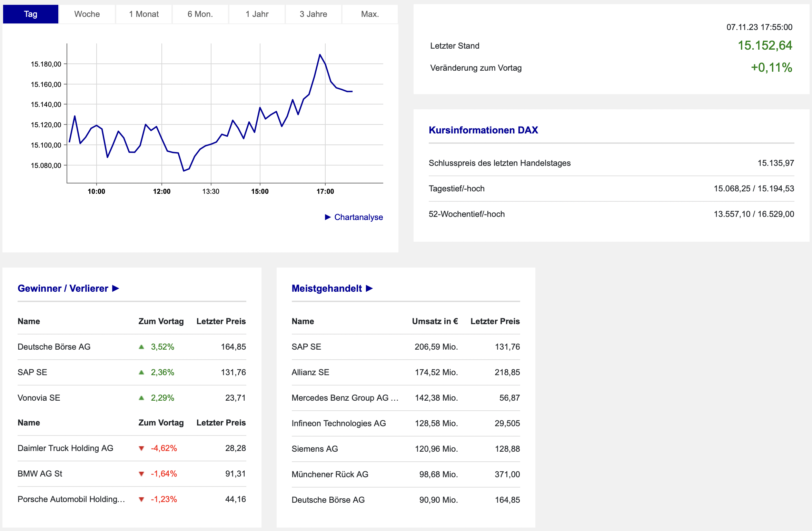Select the 1 Monat chart tab
Screen dimensions: 812x531
(143, 14)
